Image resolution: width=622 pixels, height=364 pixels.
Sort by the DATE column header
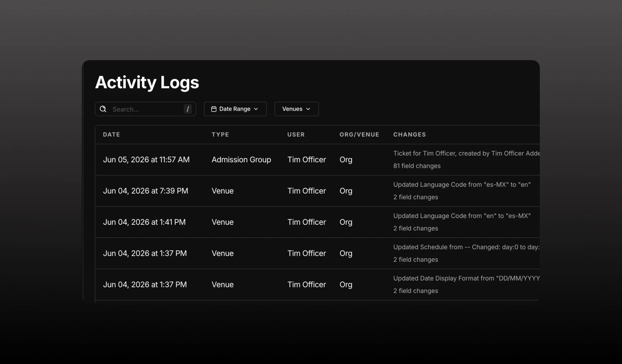click(112, 135)
